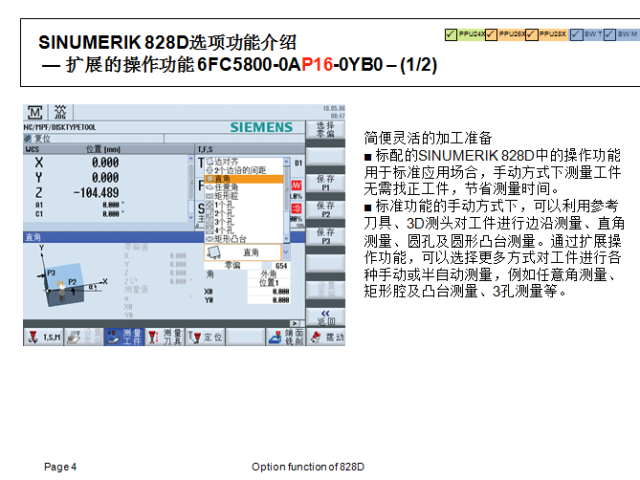
Task: Click the SIEMENS logo
Action: pos(261,127)
